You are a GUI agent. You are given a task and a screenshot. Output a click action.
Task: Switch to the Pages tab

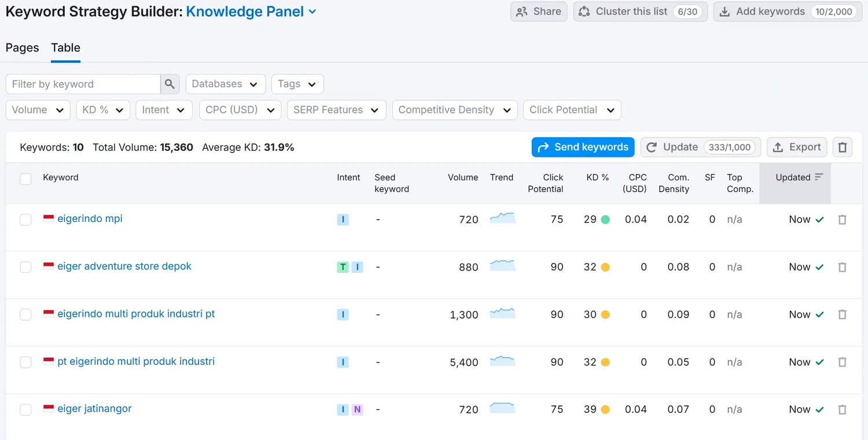(x=22, y=48)
